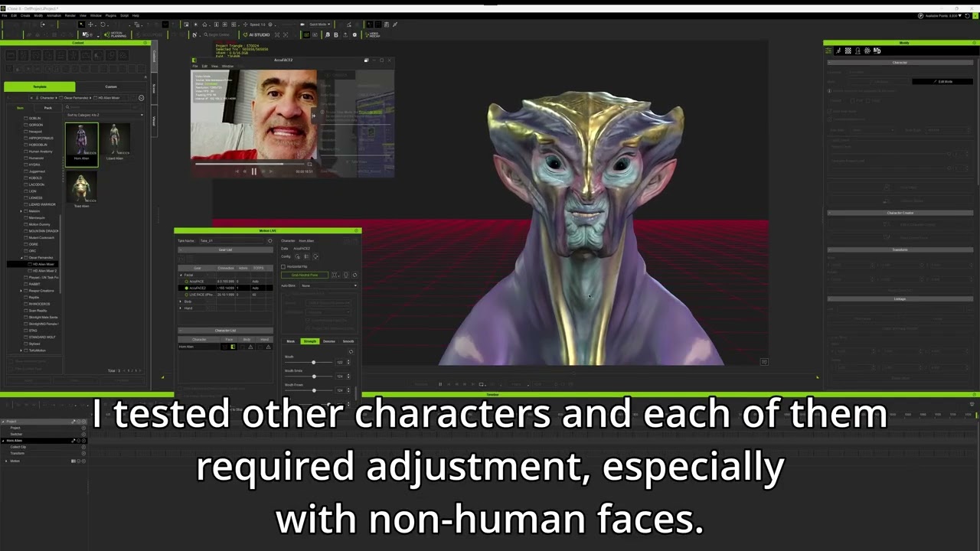Enable the Horizontal Flip checkbox

[283, 266]
